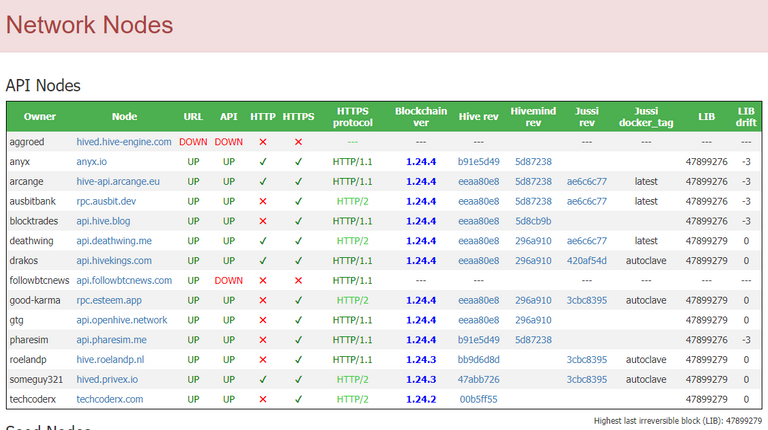Click the Hivemind rev column header
Viewport: 768px width, 430px height.
point(533,117)
